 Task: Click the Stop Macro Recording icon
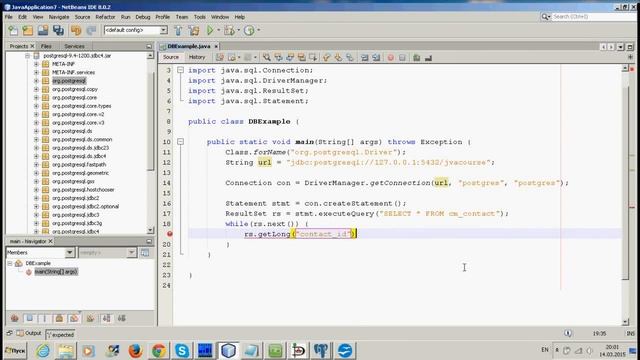(402, 58)
